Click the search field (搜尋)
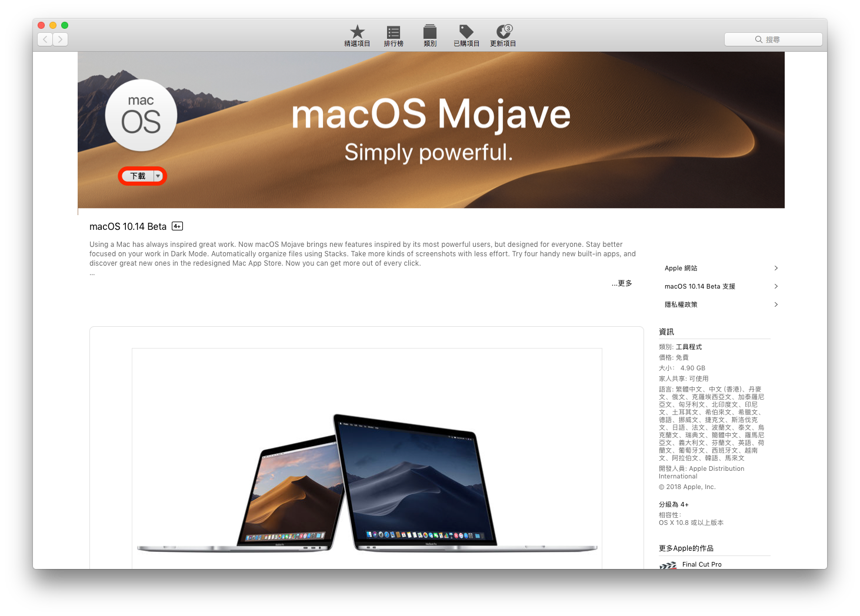The width and height of the screenshot is (860, 616). (773, 39)
